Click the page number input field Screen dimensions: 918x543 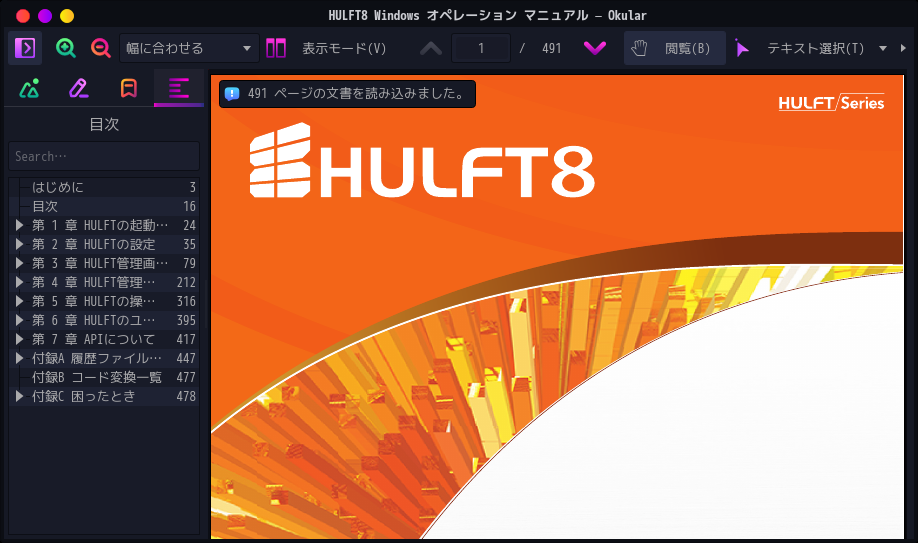click(481, 48)
